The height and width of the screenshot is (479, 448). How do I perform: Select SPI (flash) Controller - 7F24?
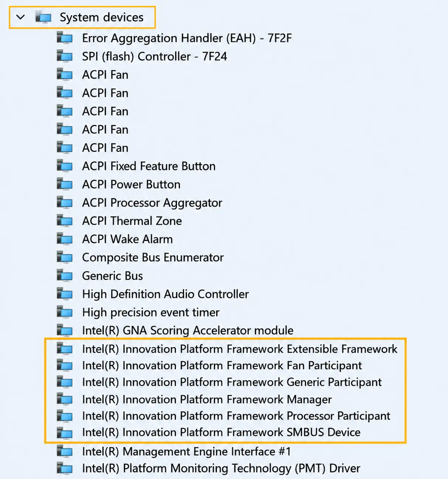point(154,57)
